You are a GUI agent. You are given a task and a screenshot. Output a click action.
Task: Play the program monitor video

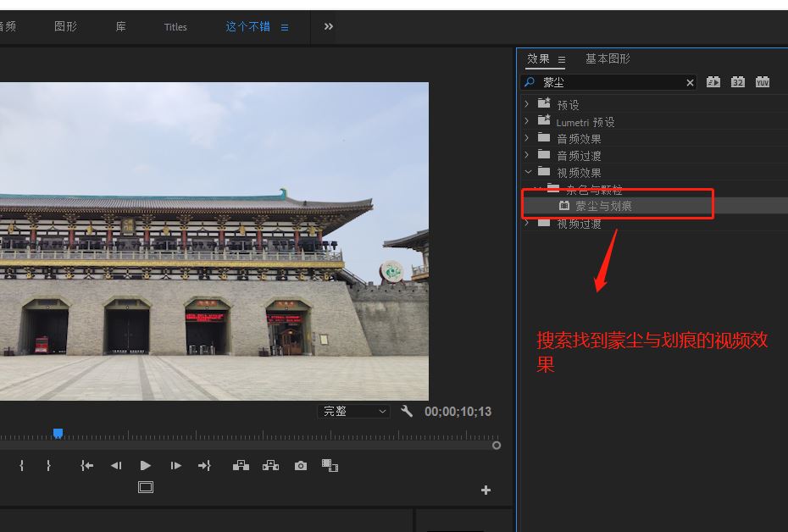(x=145, y=466)
